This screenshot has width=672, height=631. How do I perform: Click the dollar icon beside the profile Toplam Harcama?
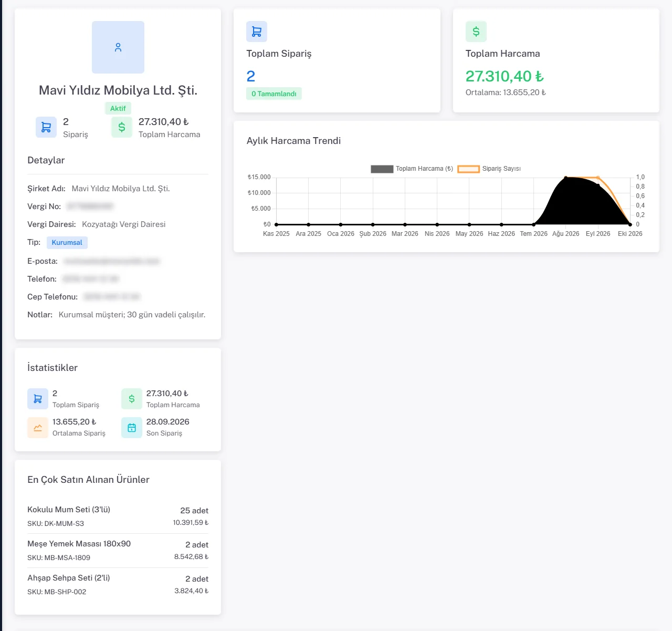122,127
